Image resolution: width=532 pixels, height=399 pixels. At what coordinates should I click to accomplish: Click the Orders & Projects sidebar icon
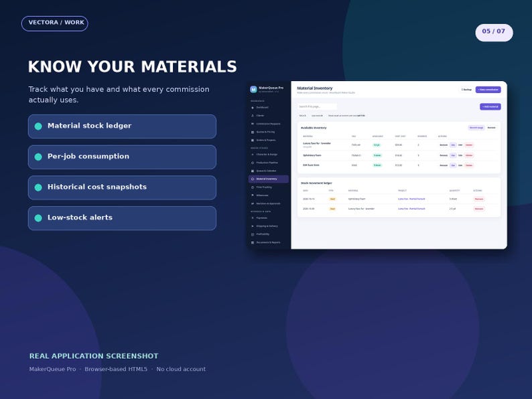253,141
